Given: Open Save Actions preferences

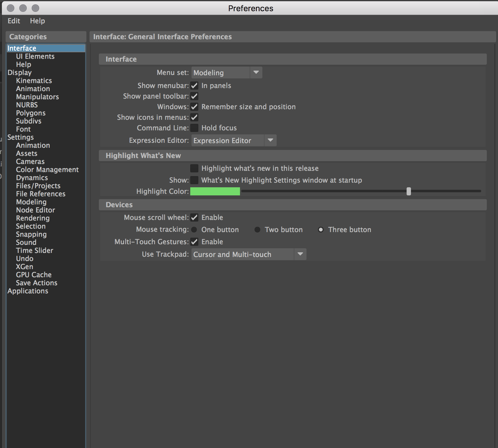Looking at the screenshot, I should 36,283.
